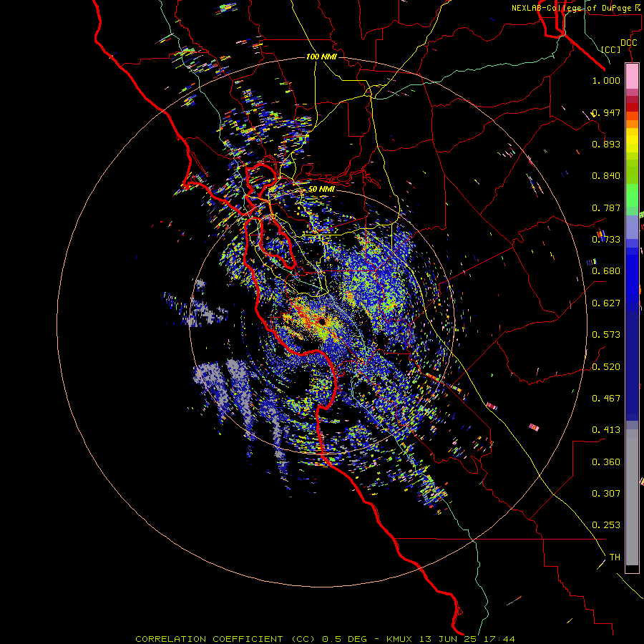Select the 0.680 scale value
Image resolution: width=644 pixels, height=644 pixels.
click(x=606, y=271)
